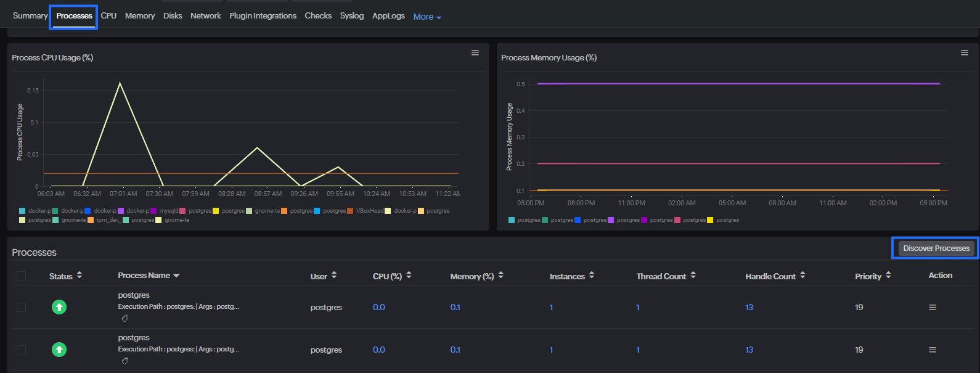Image resolution: width=980 pixels, height=373 pixels.
Task: Switch to the Memory tab
Action: pos(140,15)
